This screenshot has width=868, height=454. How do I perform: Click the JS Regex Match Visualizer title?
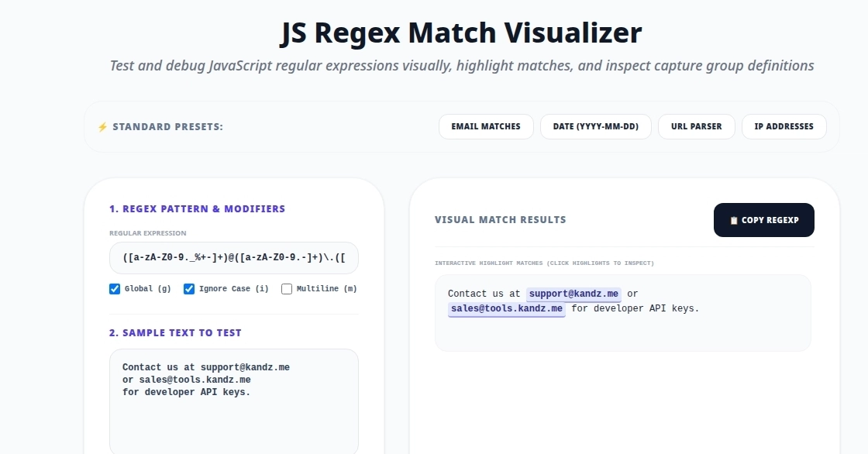pyautogui.click(x=461, y=33)
